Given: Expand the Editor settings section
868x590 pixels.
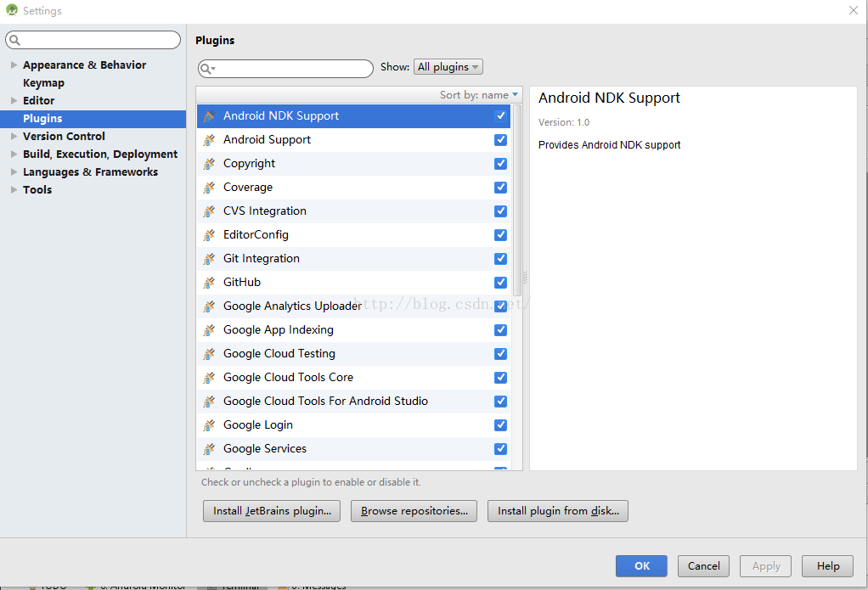Looking at the screenshot, I should pyautogui.click(x=14, y=100).
